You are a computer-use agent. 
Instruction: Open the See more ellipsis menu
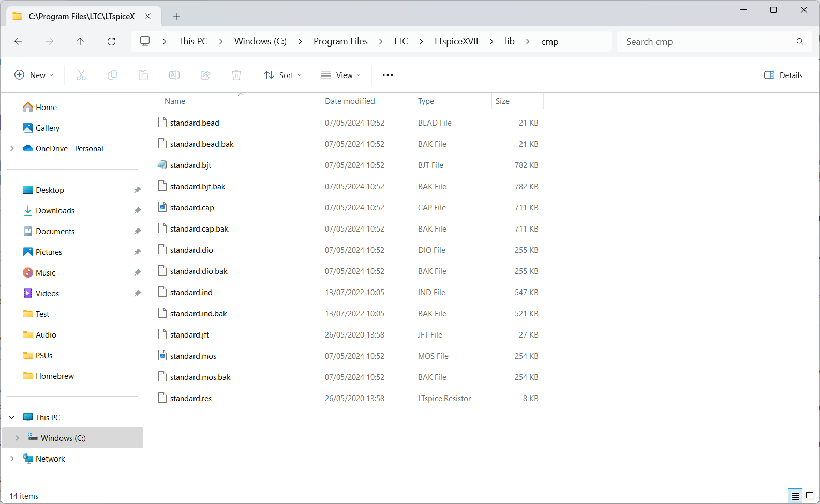click(x=387, y=75)
